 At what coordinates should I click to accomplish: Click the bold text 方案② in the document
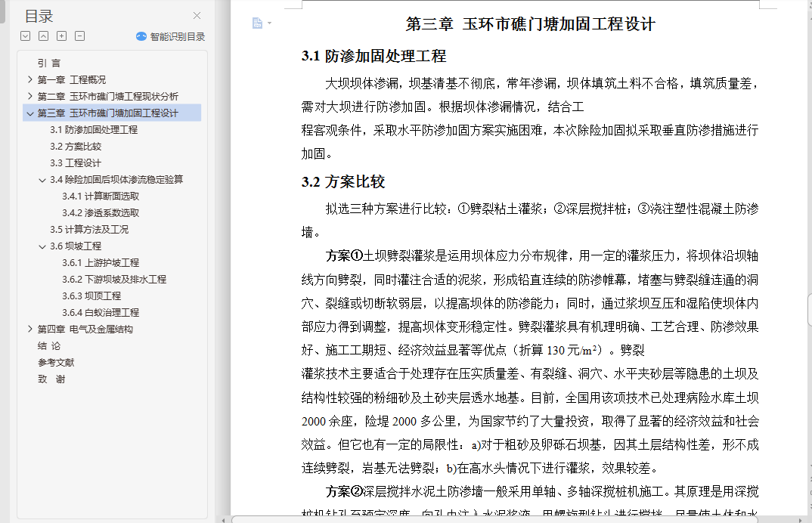(x=344, y=491)
